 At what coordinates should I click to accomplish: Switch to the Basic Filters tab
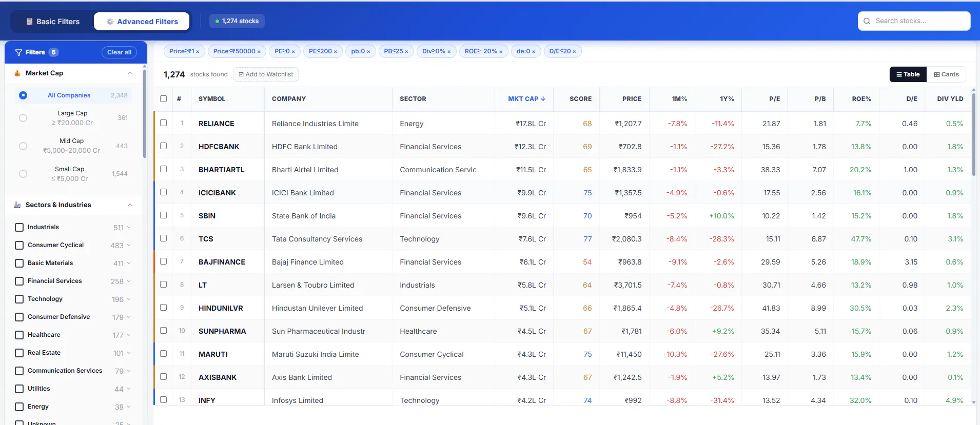coord(53,22)
